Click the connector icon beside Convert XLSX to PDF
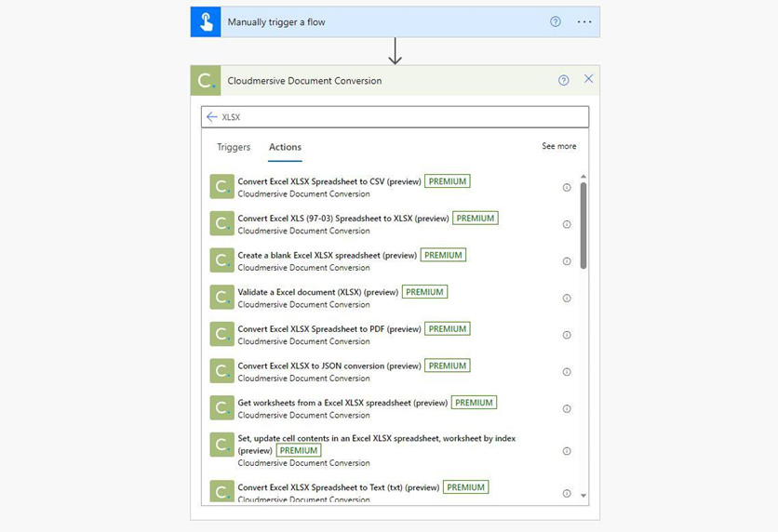The height and width of the screenshot is (532, 778). [221, 334]
